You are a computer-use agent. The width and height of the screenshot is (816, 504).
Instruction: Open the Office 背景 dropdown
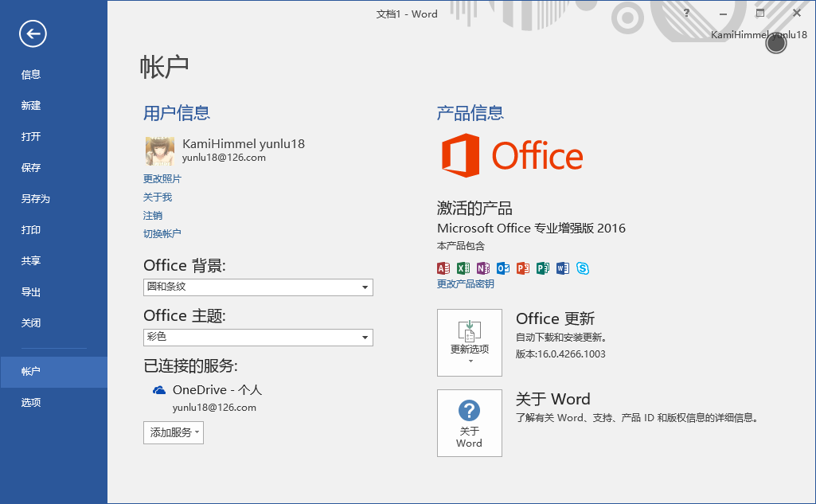[x=258, y=287]
